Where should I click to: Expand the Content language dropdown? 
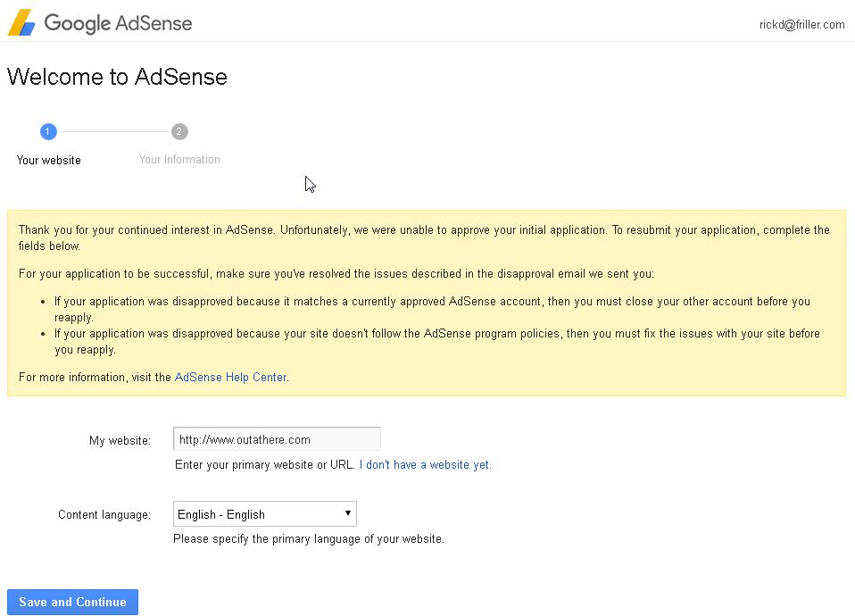(264, 514)
